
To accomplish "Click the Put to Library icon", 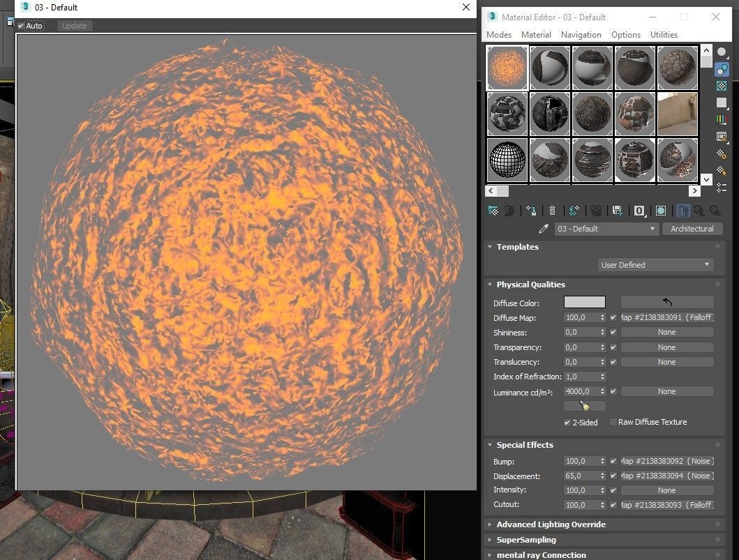I will click(x=618, y=211).
